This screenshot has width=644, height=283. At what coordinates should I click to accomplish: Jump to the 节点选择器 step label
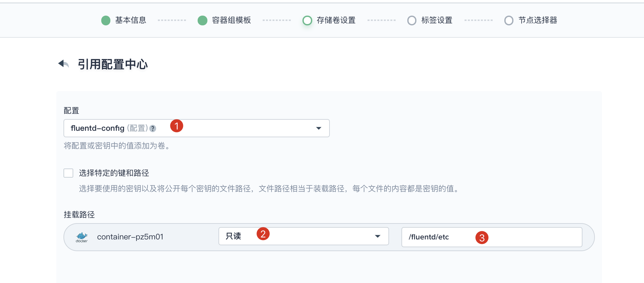point(538,20)
